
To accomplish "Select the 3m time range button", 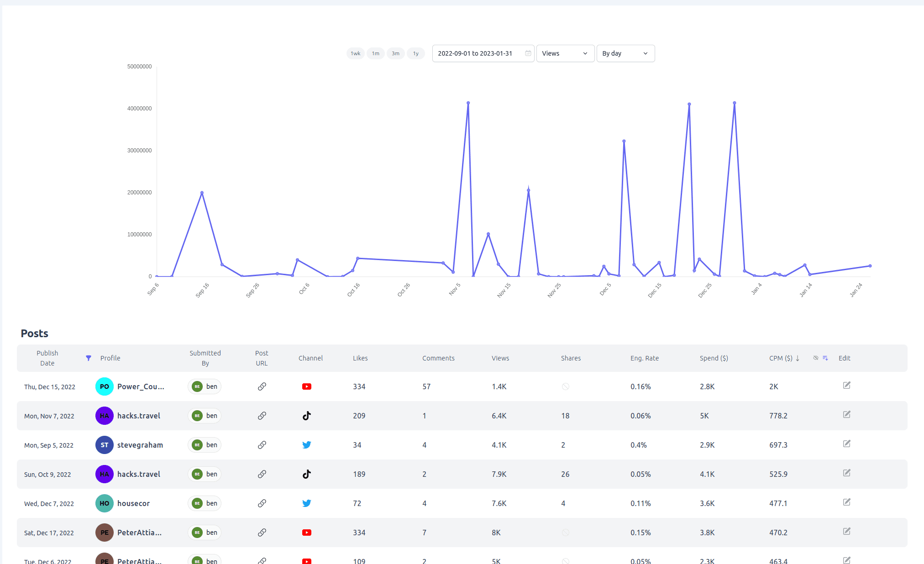I will [395, 53].
